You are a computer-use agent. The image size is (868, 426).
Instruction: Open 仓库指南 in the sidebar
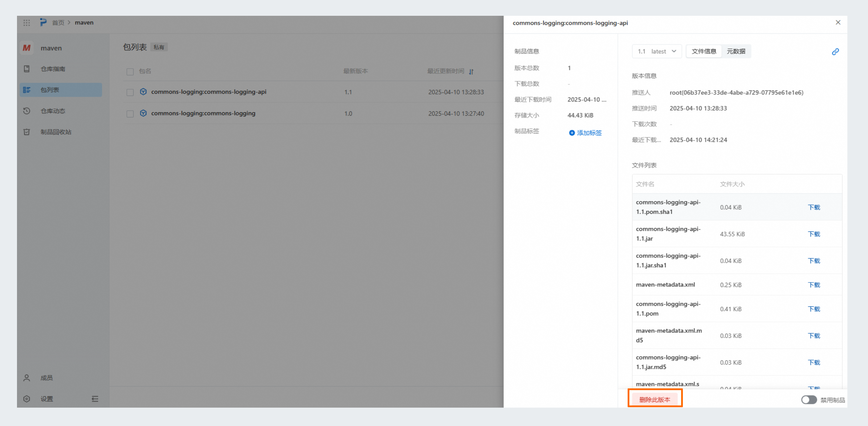point(61,69)
